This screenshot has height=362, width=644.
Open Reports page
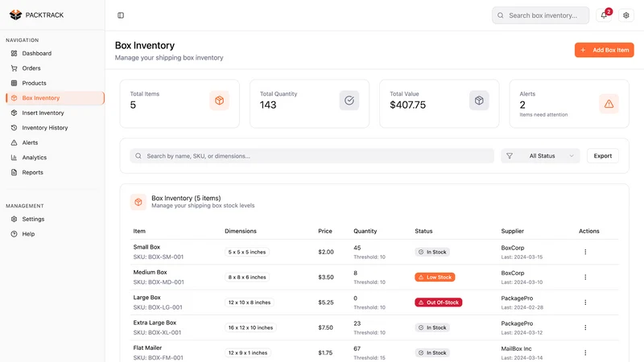coord(55,172)
